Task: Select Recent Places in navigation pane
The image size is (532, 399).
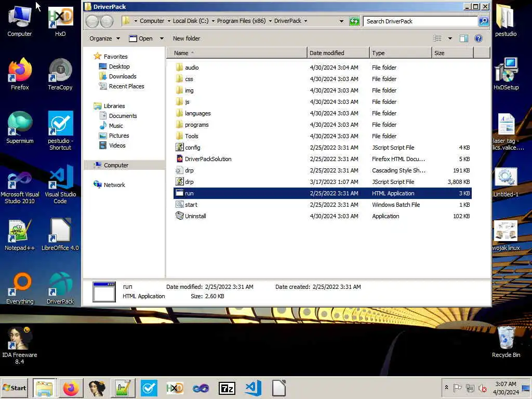Action: [x=122, y=86]
